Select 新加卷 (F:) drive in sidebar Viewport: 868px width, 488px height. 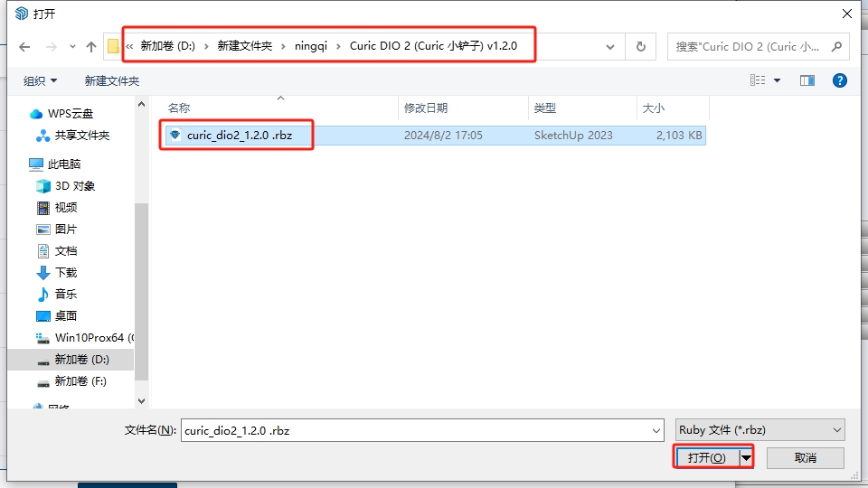pyautogui.click(x=80, y=381)
